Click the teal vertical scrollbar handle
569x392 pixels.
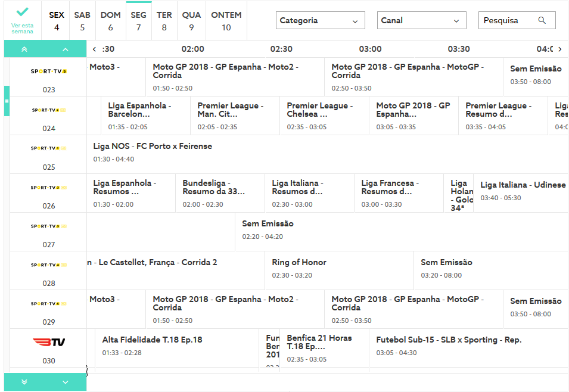tap(7, 101)
